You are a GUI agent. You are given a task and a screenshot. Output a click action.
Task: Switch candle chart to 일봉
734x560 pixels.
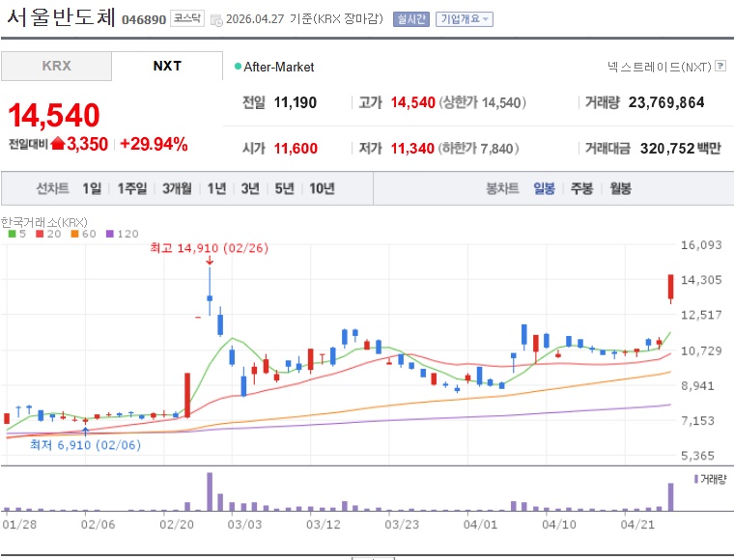coord(544,188)
